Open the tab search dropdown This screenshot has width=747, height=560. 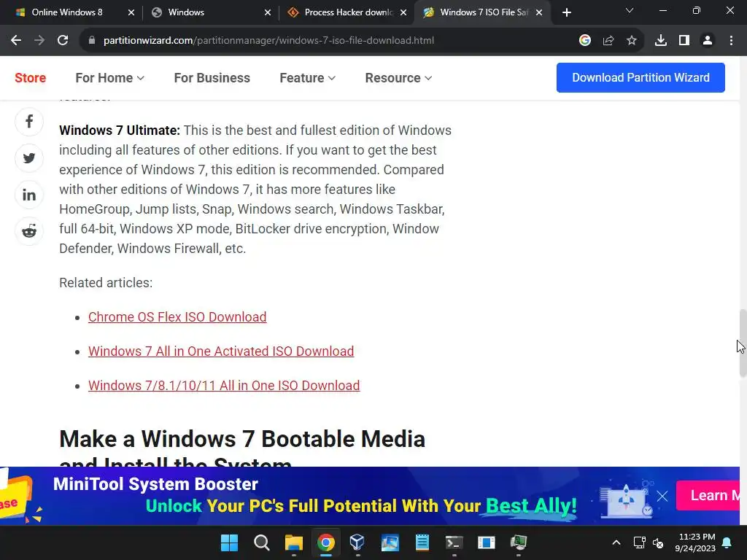[x=630, y=10]
